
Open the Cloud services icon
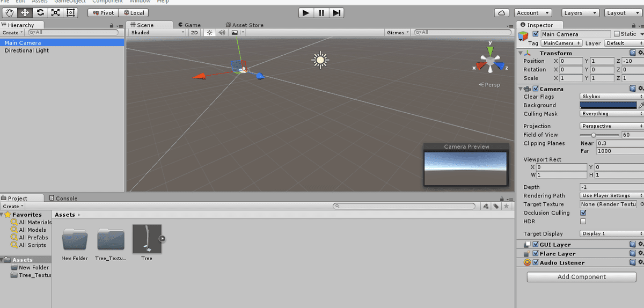(502, 12)
